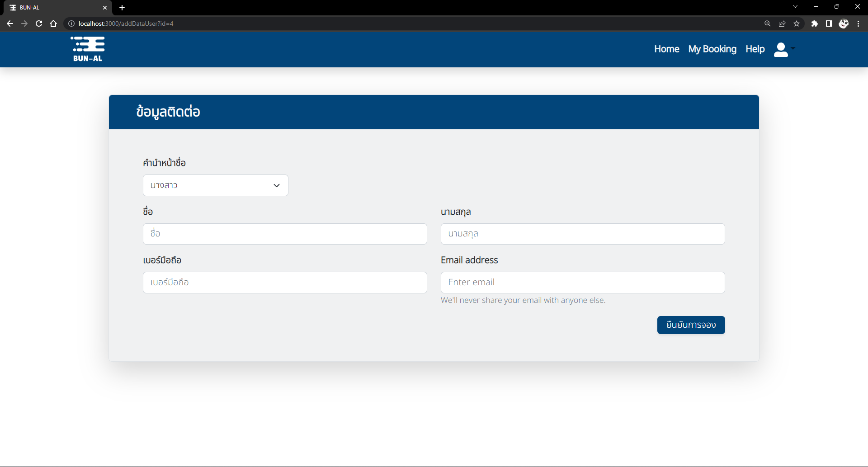The width and height of the screenshot is (868, 467).
Task: Select the Home navigation link
Action: 666,49
